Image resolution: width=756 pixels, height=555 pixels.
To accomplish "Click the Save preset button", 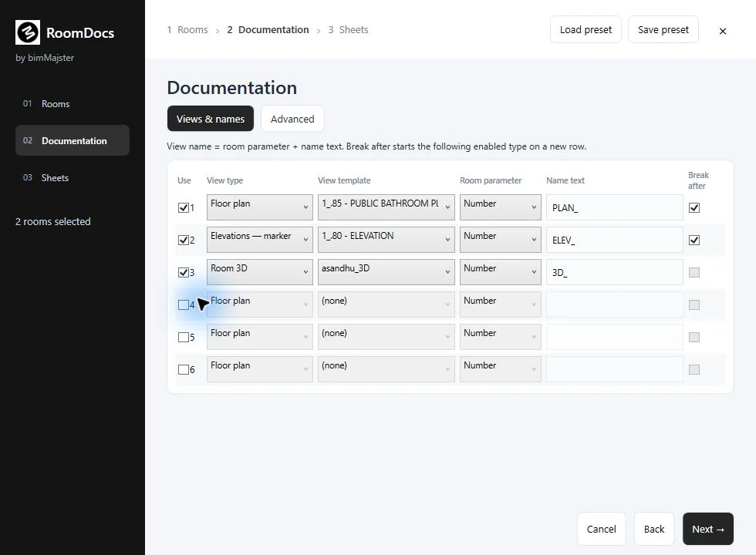I will pyautogui.click(x=663, y=30).
